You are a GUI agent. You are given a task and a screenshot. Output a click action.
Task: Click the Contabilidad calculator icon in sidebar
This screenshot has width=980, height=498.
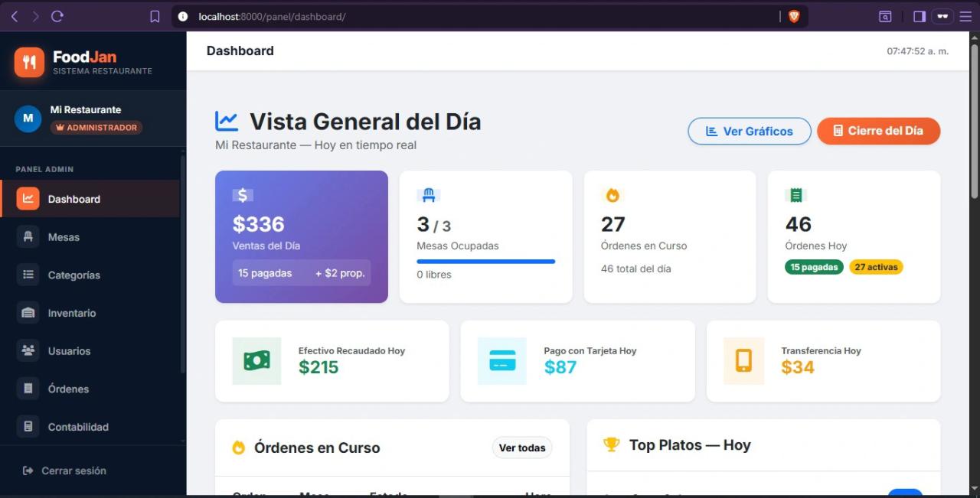tap(28, 427)
